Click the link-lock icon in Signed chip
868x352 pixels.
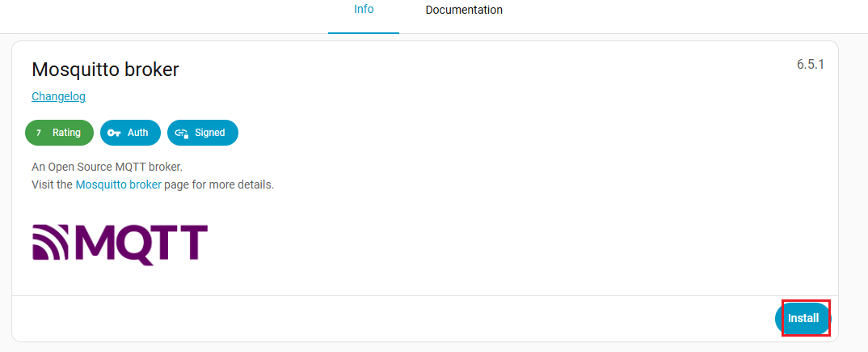[x=182, y=133]
